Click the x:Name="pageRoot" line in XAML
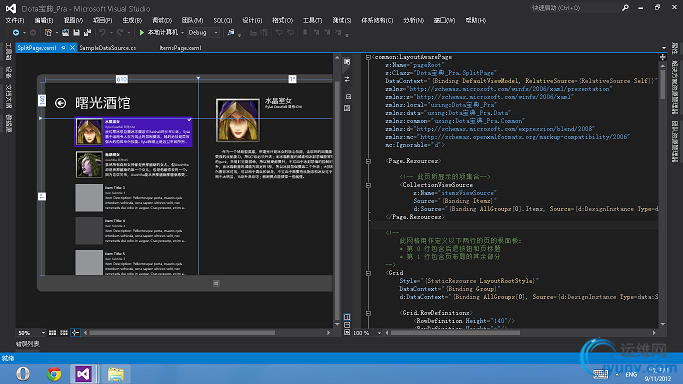Image resolution: width=683 pixels, height=384 pixels. (x=414, y=65)
